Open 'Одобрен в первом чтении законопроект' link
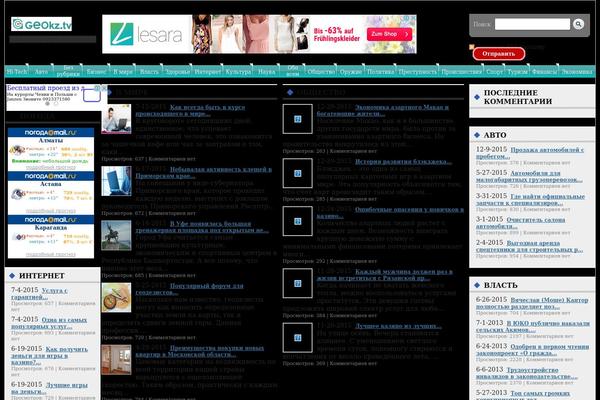This screenshot has height=400, width=600. [533, 350]
